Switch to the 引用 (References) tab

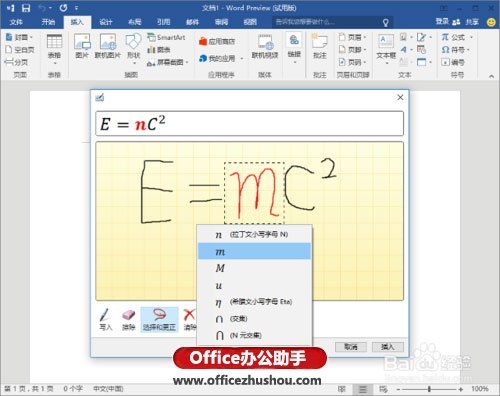point(163,22)
